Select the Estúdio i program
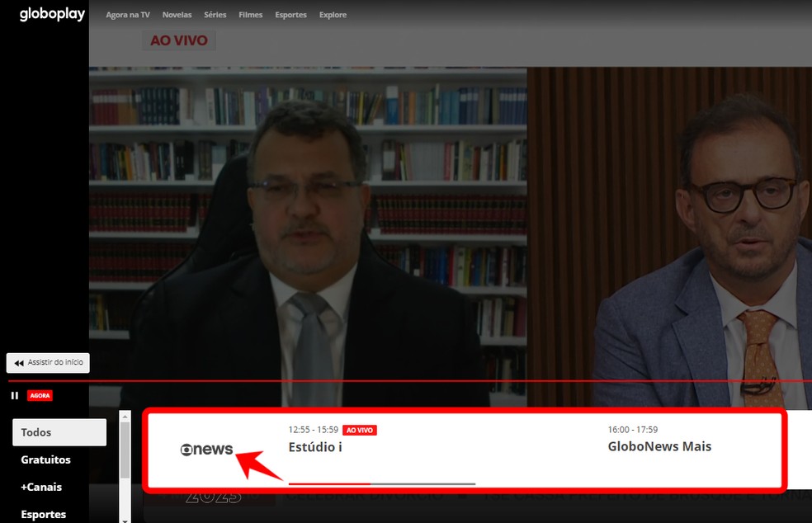Image resolution: width=812 pixels, height=523 pixels. (x=315, y=447)
